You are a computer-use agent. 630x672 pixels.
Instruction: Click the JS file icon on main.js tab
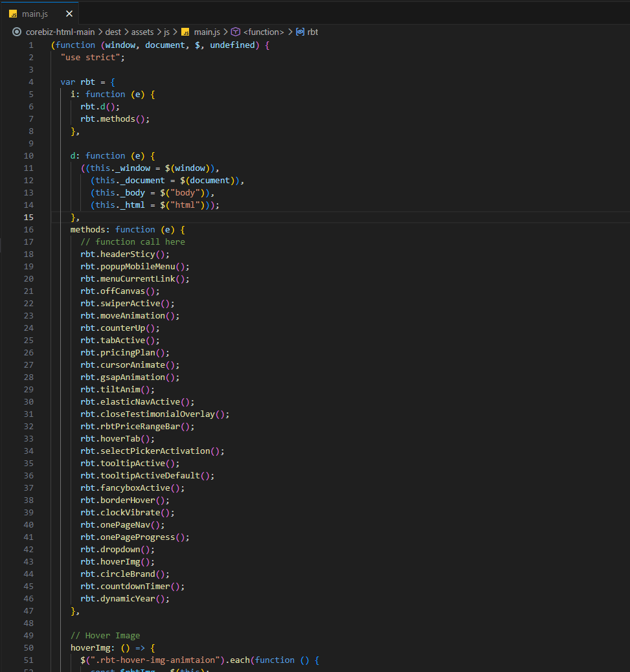(14, 14)
